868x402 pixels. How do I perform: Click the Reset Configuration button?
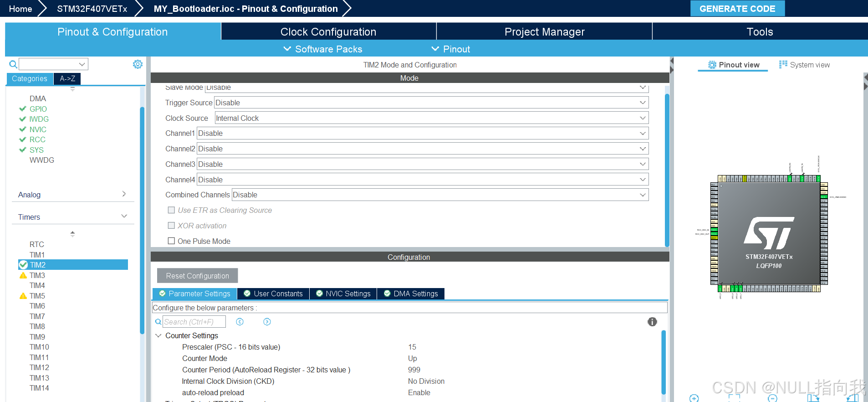pos(197,276)
